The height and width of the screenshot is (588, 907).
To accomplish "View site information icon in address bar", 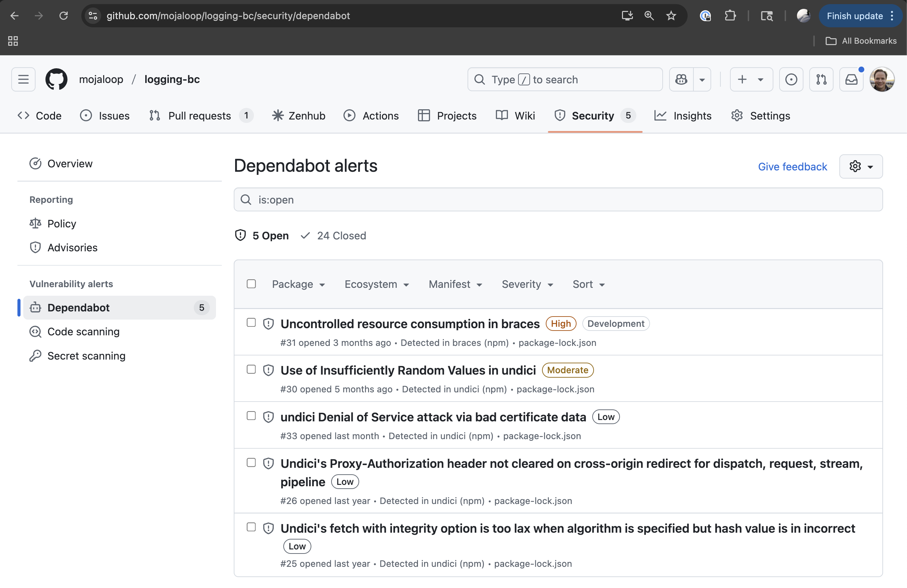I will pyautogui.click(x=93, y=16).
